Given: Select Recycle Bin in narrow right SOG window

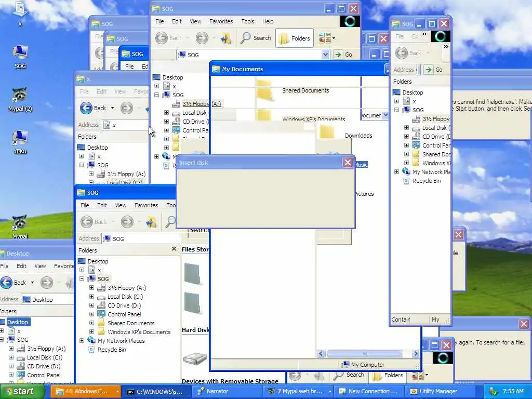Looking at the screenshot, I should click(x=426, y=181).
